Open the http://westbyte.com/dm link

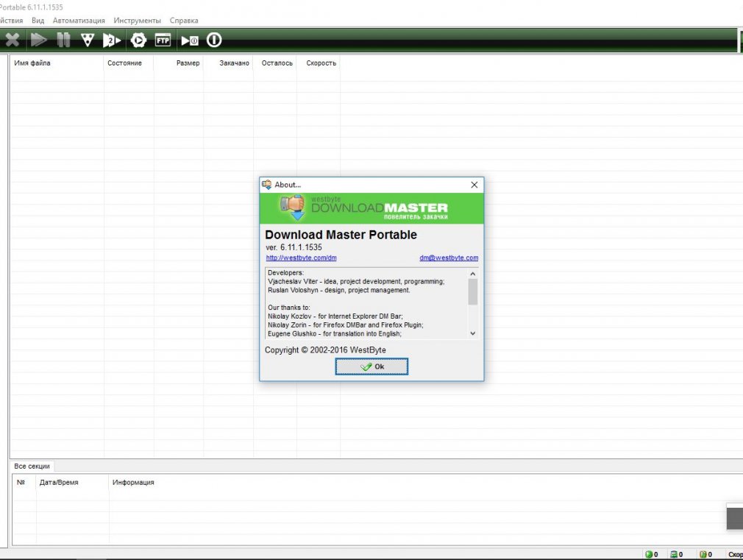tap(302, 258)
